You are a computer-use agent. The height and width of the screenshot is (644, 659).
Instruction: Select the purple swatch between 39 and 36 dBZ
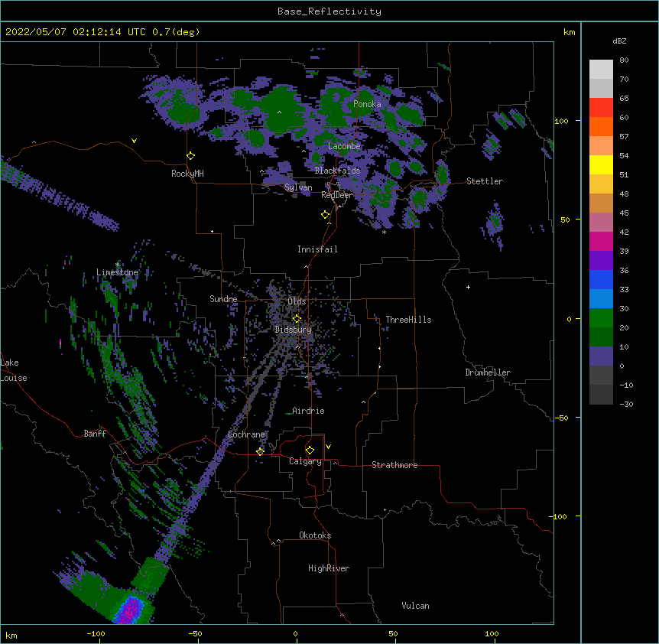pos(601,261)
